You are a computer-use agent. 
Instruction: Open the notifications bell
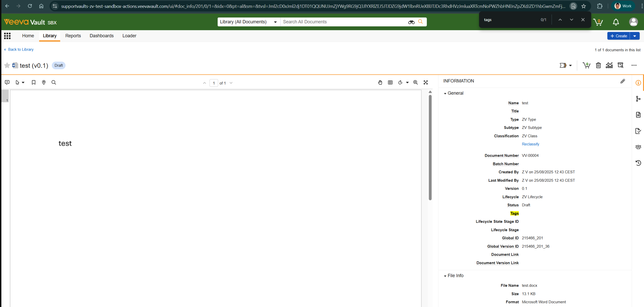tap(616, 22)
